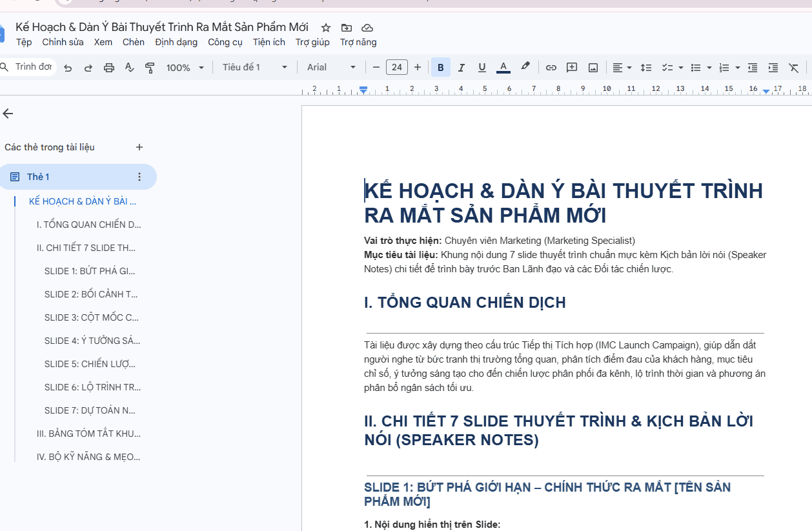Open the Trợ giúp menu

(313, 43)
